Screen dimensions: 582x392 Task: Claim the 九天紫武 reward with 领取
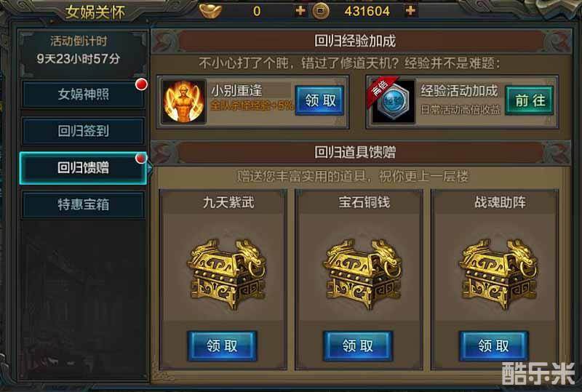222,346
